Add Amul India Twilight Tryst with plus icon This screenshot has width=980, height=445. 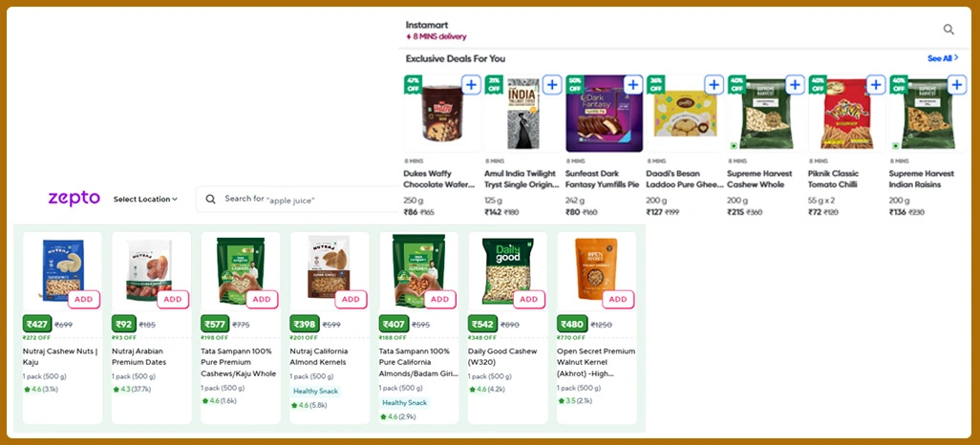point(552,85)
